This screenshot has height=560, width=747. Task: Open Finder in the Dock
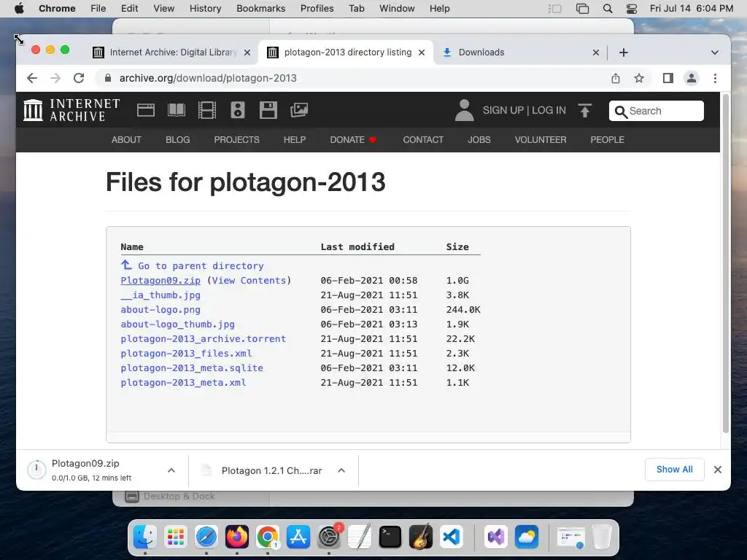click(145, 537)
